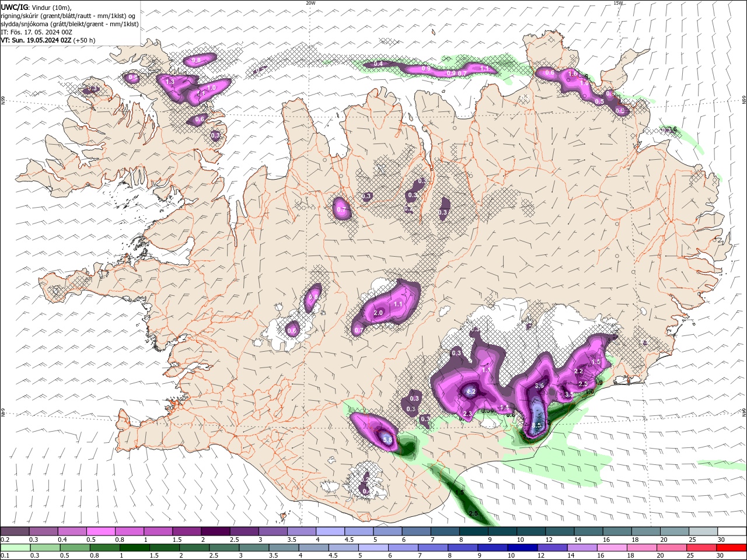Select dark green swatch between 1 and 1.5, lower legend
The width and height of the screenshot is (747, 560).
[x=134, y=548]
